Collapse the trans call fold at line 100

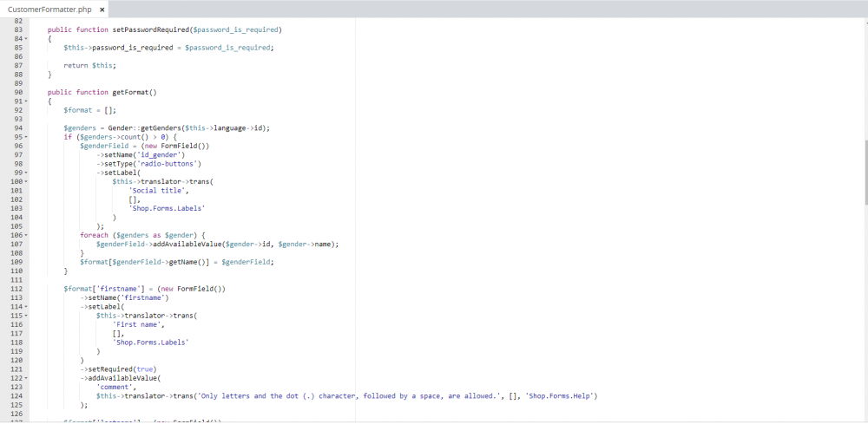(x=26, y=182)
